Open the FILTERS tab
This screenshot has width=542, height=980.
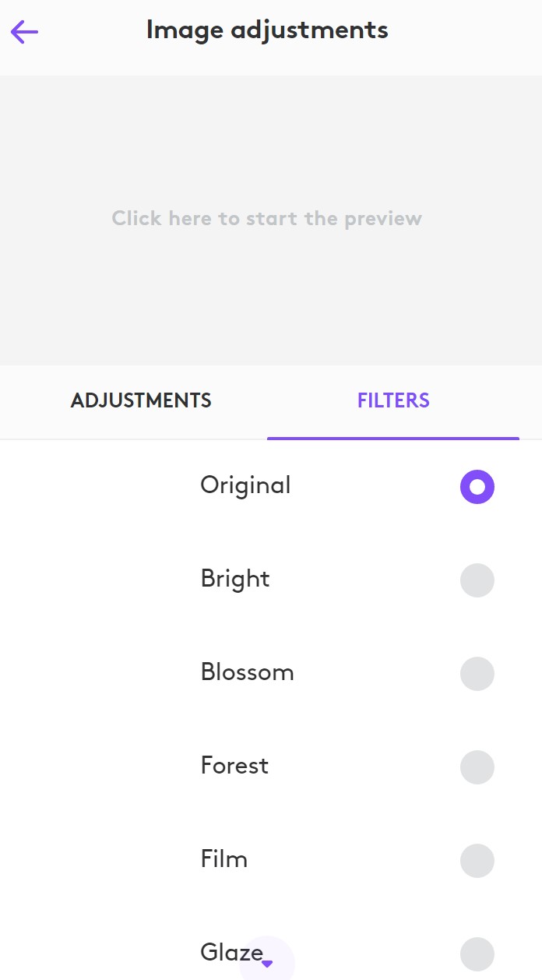coord(393,400)
